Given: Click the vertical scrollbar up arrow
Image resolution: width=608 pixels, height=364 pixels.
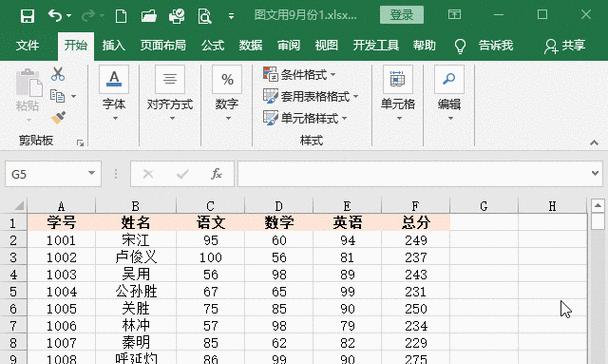Looking at the screenshot, I should pos(598,205).
